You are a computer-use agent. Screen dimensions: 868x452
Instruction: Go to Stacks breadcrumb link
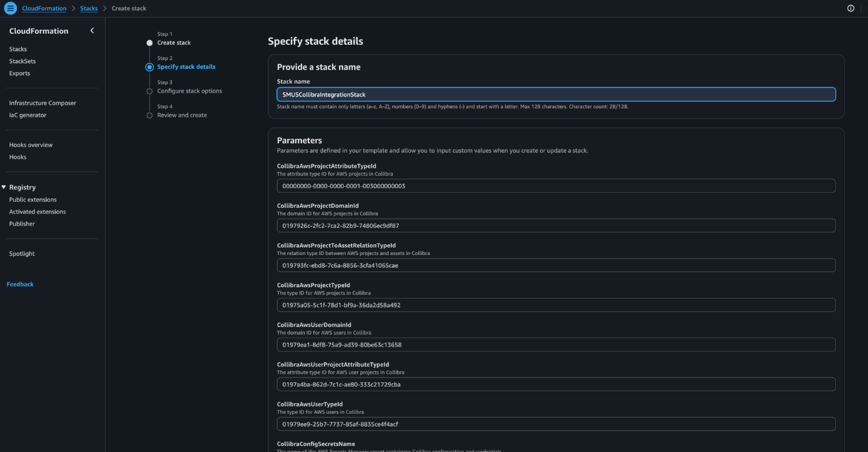click(x=88, y=8)
